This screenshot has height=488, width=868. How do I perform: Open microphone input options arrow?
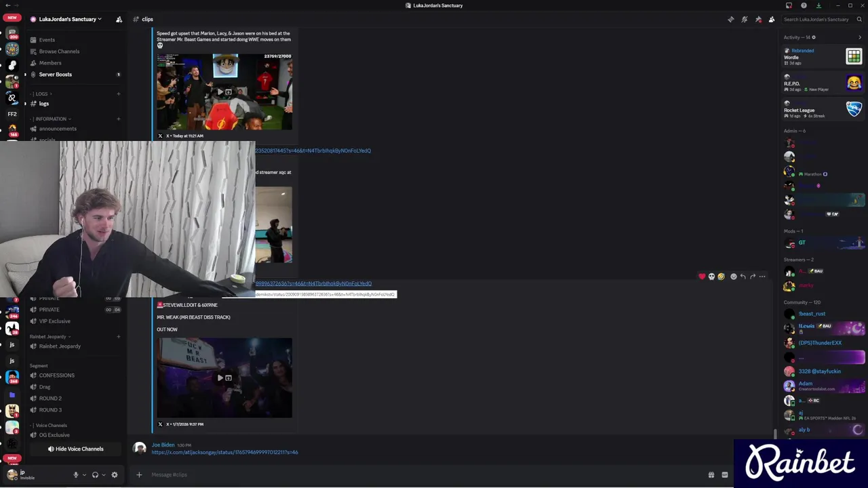pyautogui.click(x=84, y=475)
